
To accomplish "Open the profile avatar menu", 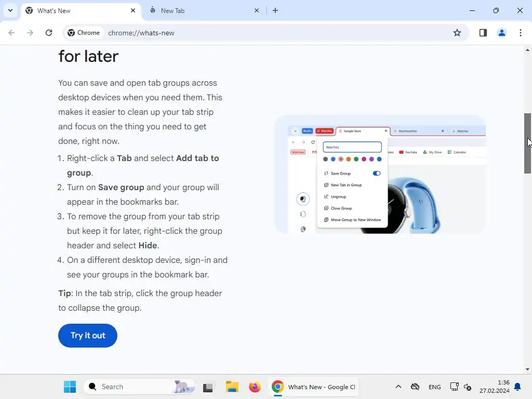I will coord(502,33).
